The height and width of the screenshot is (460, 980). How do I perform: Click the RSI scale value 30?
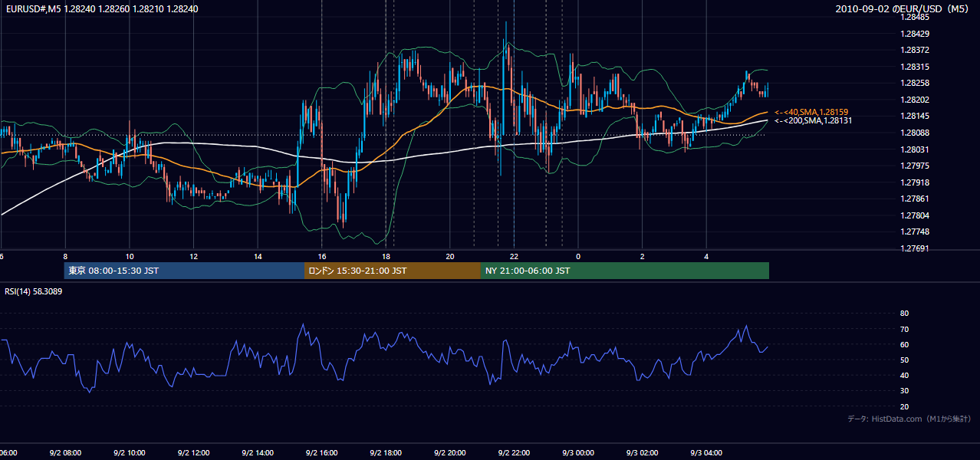pos(904,391)
